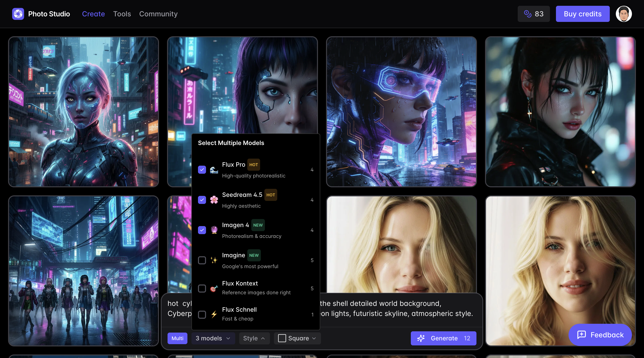Enable the Imagine model
644x358 pixels.
(202, 261)
